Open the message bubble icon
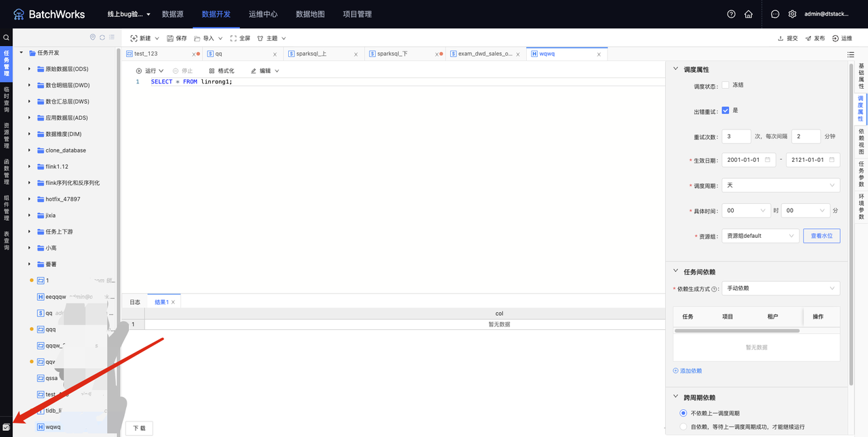This screenshot has height=437, width=868. (x=775, y=14)
